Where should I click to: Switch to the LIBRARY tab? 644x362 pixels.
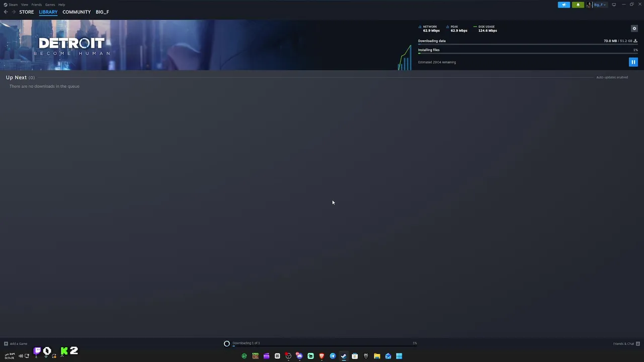(x=48, y=12)
